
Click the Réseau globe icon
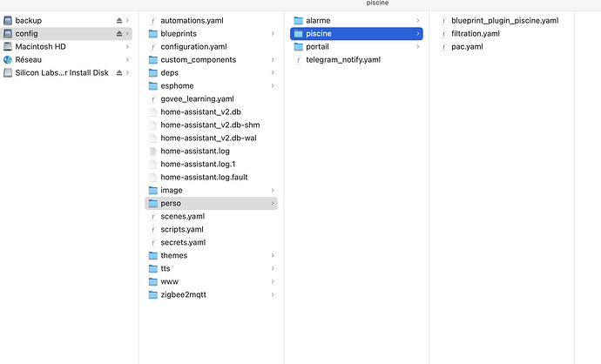click(8, 60)
